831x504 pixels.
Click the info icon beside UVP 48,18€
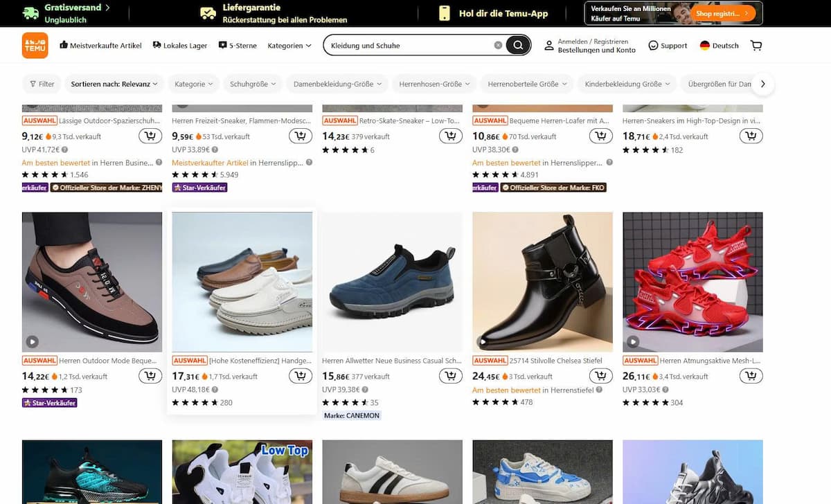(x=215, y=390)
